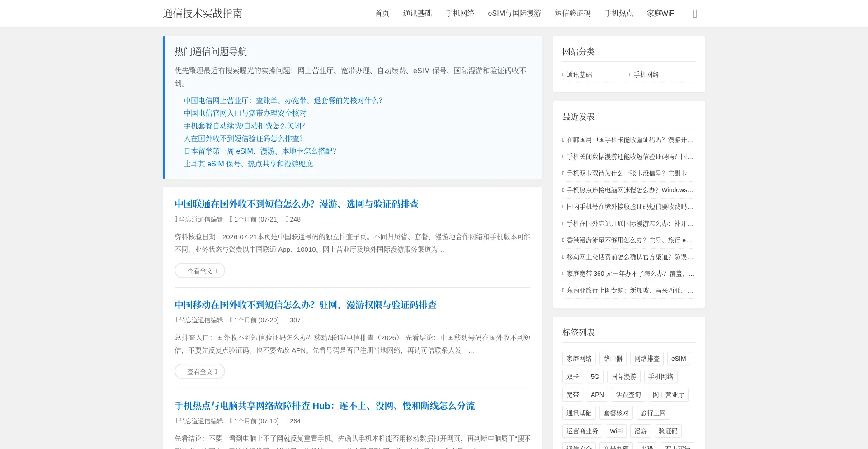Click 查看全文 under the 中国联通 article
This screenshot has width=868, height=449.
[x=200, y=270]
